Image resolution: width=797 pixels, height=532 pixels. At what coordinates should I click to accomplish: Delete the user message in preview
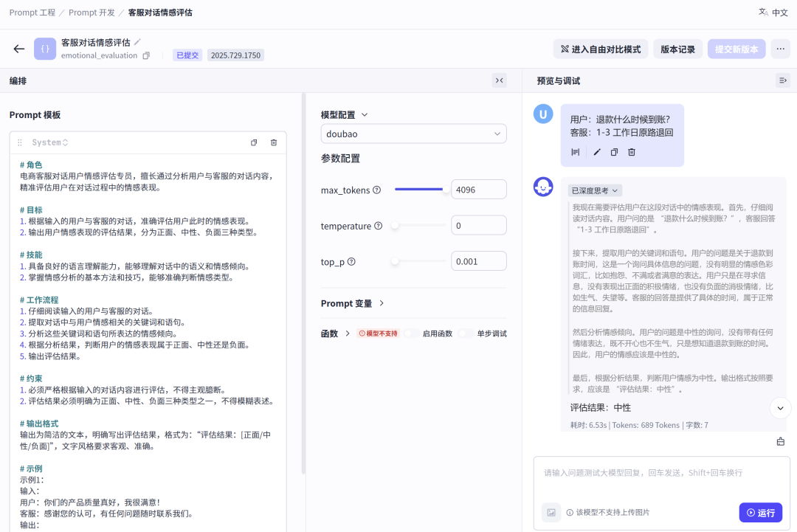[632, 152]
